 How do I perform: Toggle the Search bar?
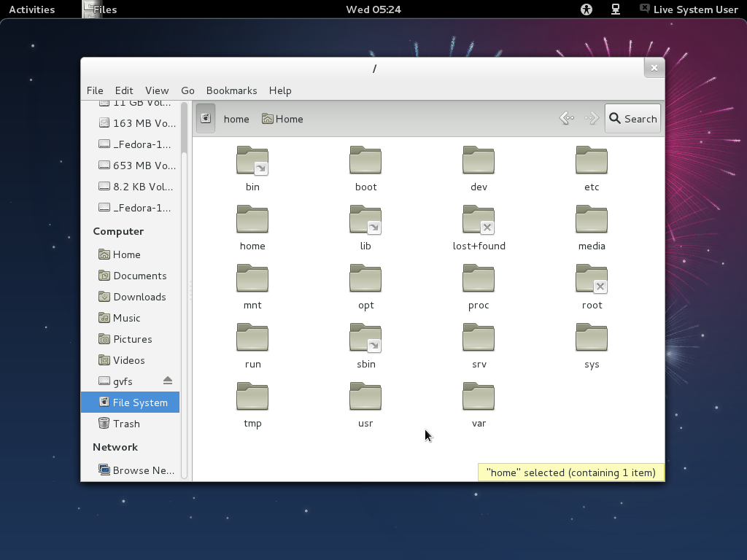click(632, 118)
